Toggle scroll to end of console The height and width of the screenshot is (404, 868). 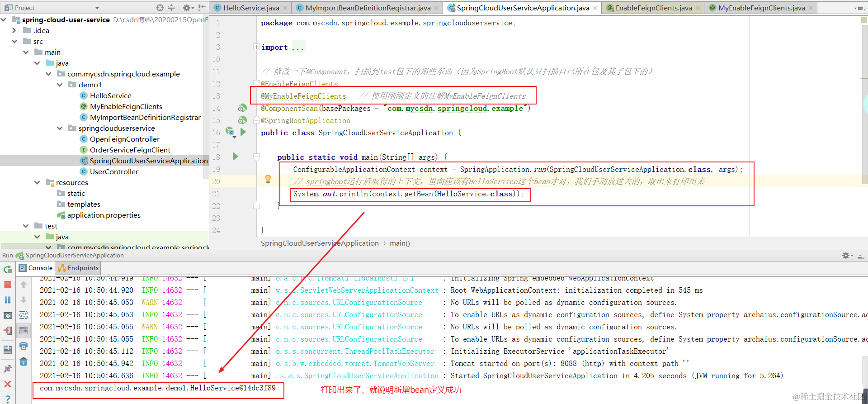pyautogui.click(x=24, y=331)
